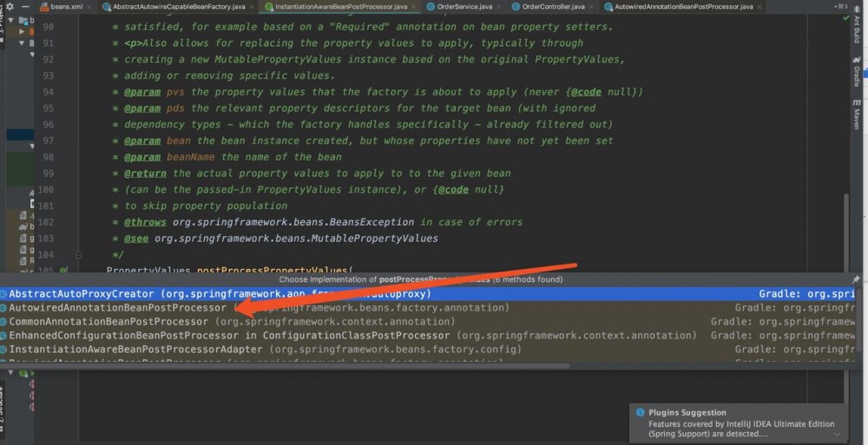Click the @throws tag on line 102

pos(145,222)
